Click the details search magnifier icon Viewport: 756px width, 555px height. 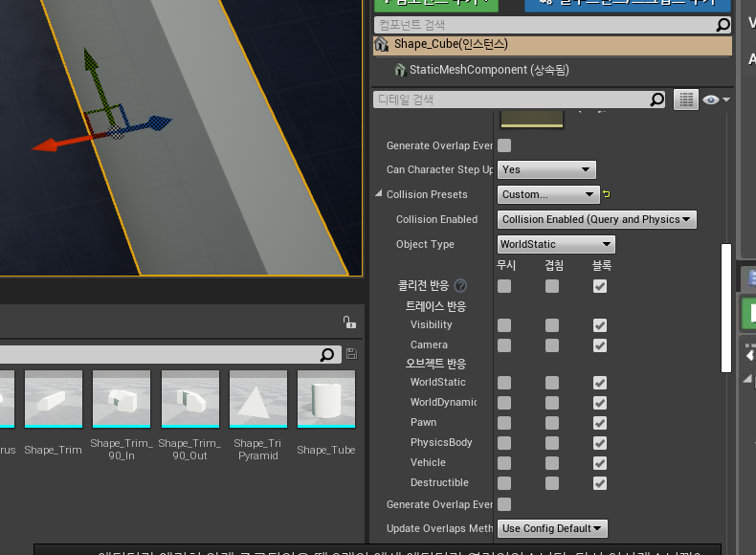pos(656,100)
